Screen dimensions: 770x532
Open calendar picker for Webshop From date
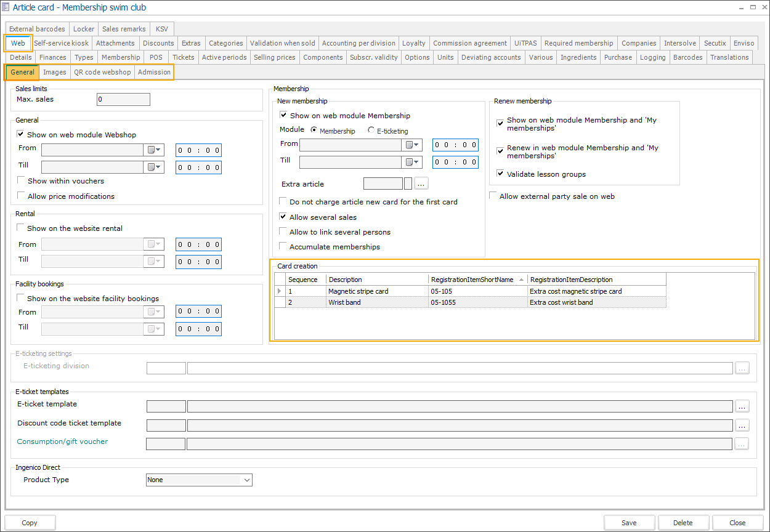153,150
